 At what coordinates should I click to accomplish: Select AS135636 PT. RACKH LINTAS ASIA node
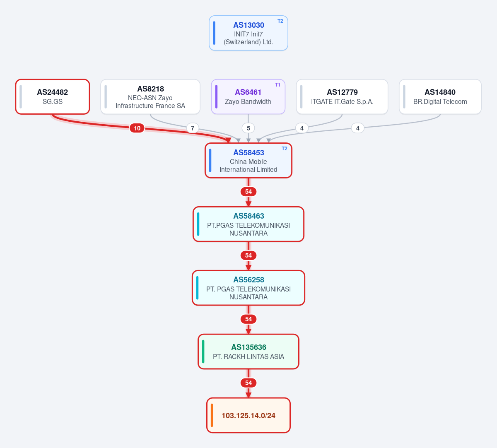[x=248, y=352]
